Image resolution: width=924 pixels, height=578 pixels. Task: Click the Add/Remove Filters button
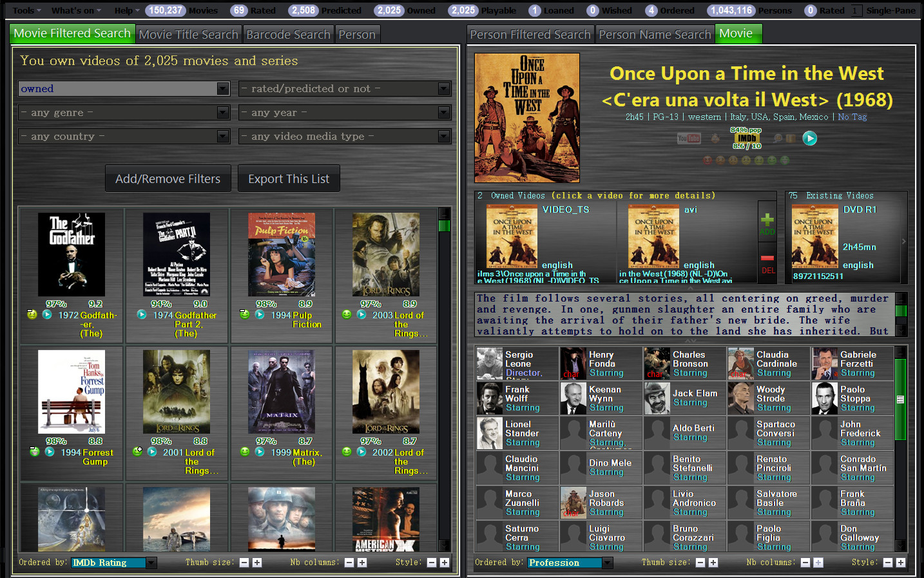[x=168, y=178]
